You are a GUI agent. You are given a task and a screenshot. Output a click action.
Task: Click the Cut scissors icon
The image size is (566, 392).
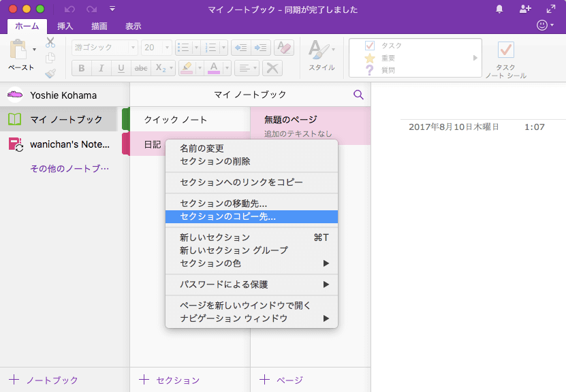point(50,43)
